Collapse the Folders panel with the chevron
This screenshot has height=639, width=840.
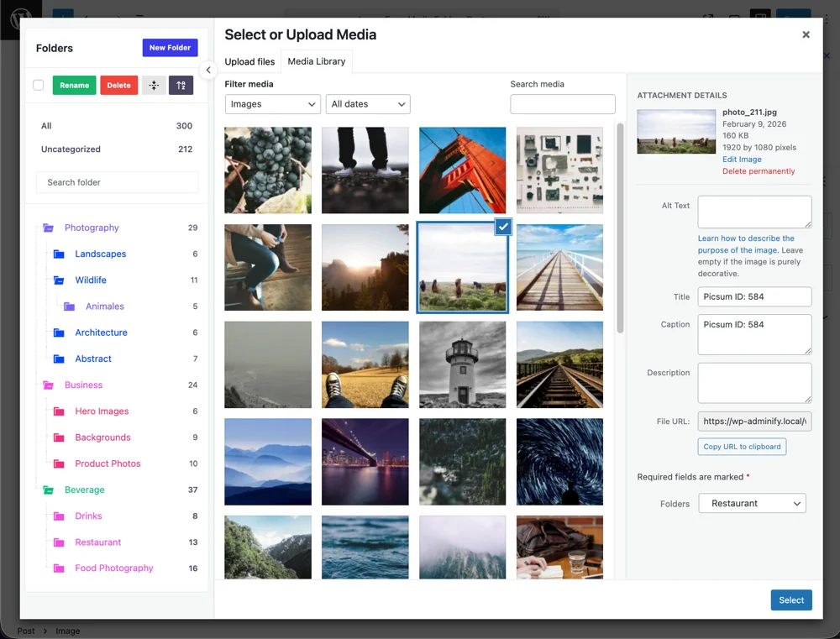[208, 70]
